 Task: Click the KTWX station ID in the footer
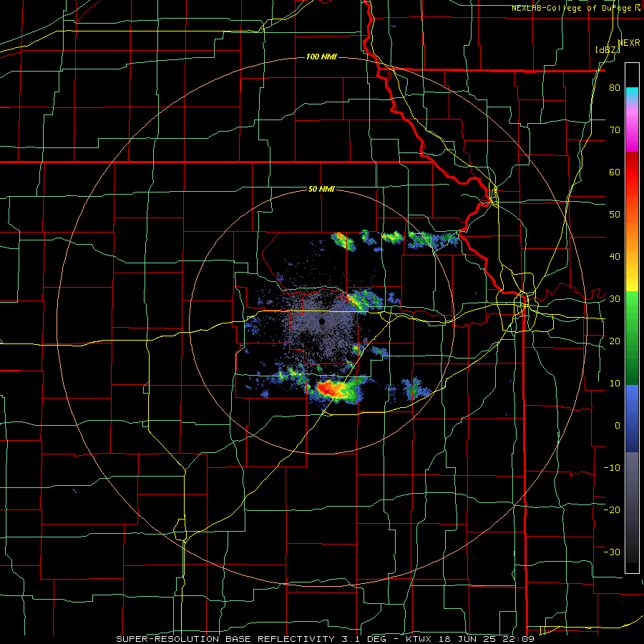coord(418,639)
